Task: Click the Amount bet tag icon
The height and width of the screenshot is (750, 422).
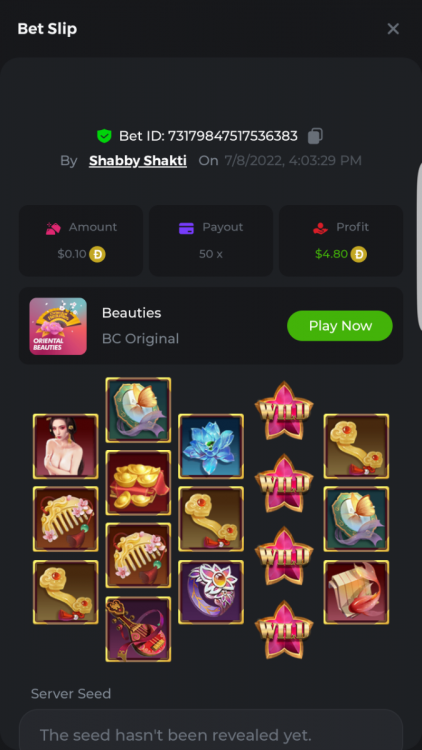Action: coord(53,228)
